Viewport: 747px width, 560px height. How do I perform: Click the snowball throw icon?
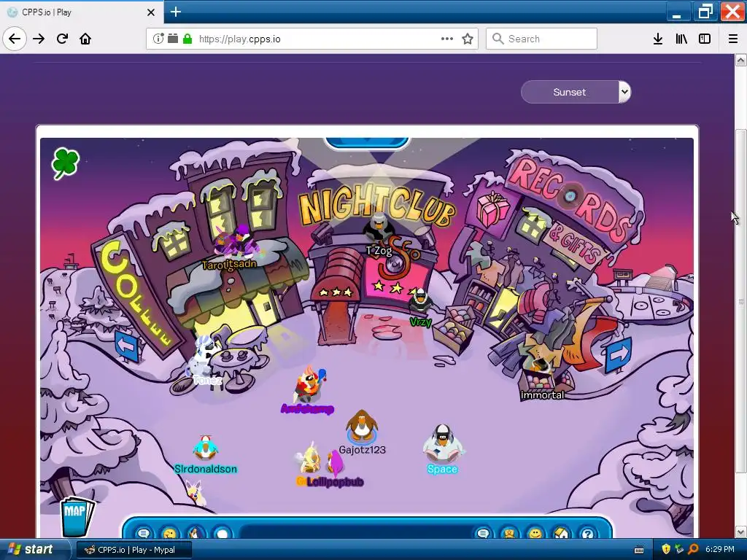222,533
